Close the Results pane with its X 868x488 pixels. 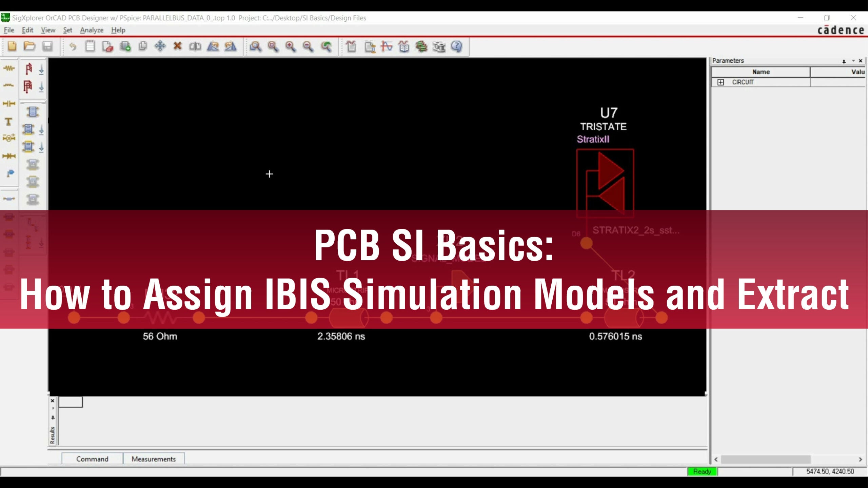(x=53, y=401)
